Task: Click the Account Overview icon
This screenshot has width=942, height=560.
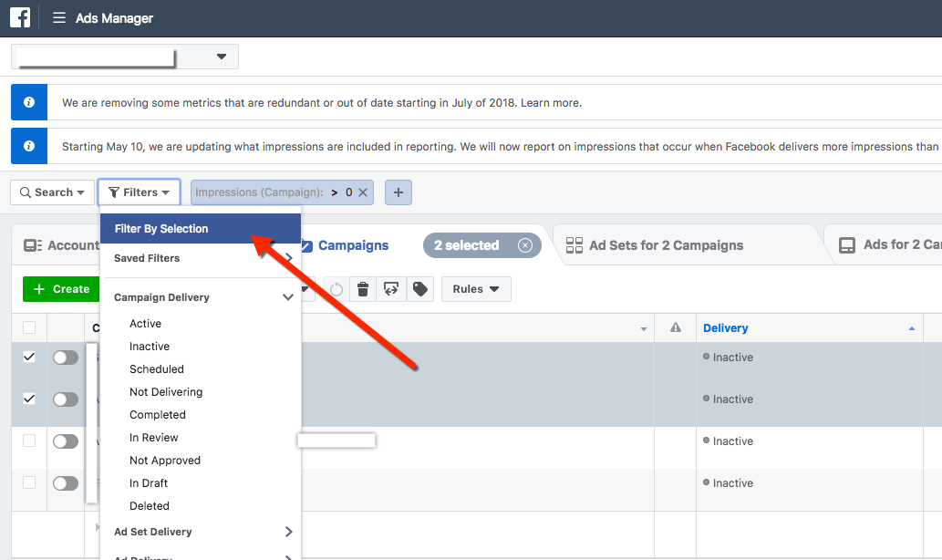Action: coord(33,245)
